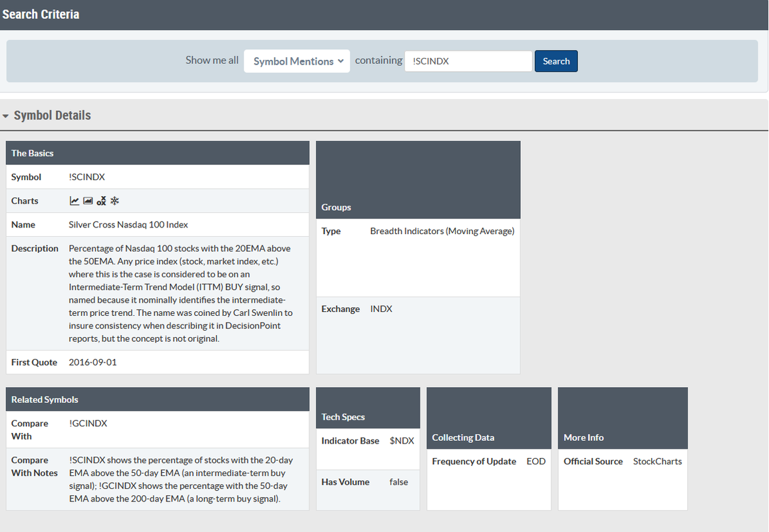Click the Search Criteria title
The image size is (769, 532).
click(x=41, y=14)
